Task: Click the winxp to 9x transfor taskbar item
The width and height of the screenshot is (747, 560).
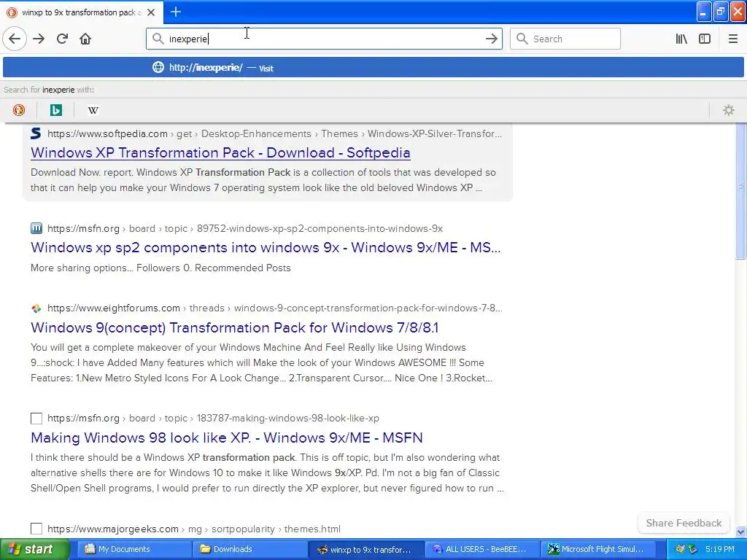Action: pos(365,549)
